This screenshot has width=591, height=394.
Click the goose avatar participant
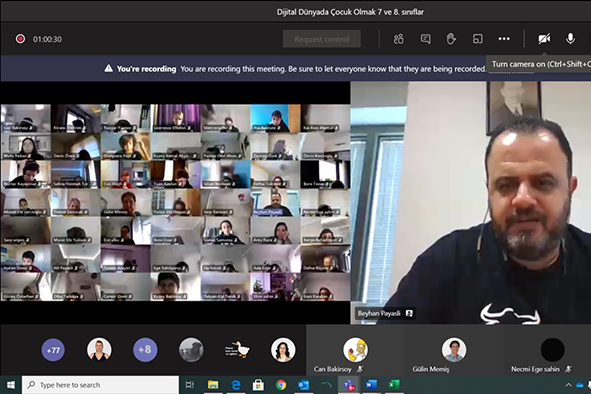tap(237, 350)
